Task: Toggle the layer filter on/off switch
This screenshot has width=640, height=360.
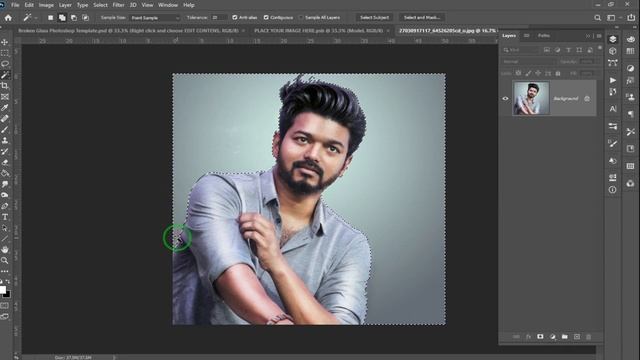Action: point(600,48)
